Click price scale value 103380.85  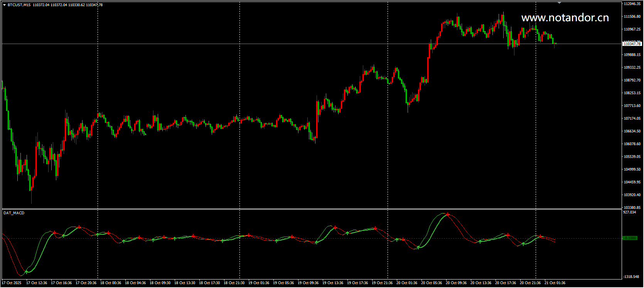click(632, 208)
